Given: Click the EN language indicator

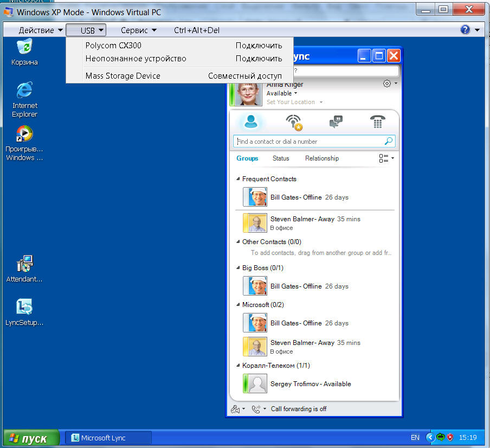Looking at the screenshot, I should pos(415,437).
